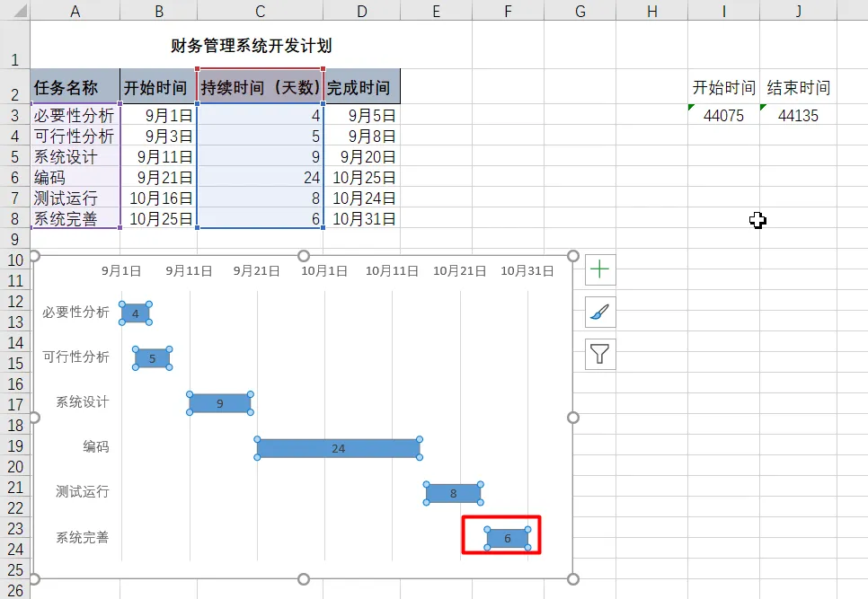Select row 2 header
The width and height of the screenshot is (868, 599).
tap(15, 87)
